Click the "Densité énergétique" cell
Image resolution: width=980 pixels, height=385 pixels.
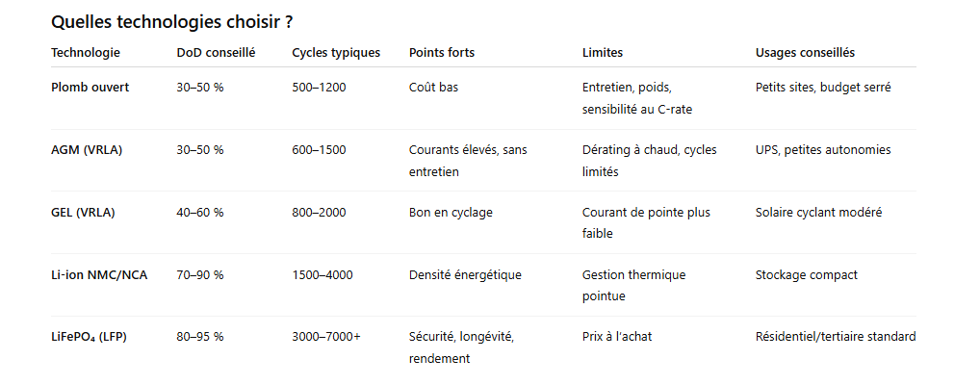click(x=465, y=275)
